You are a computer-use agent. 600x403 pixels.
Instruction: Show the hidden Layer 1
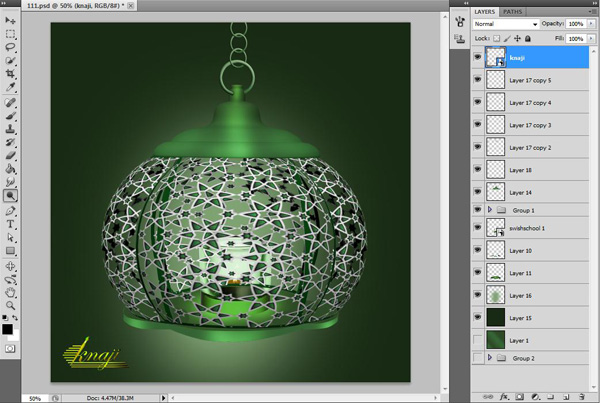pyautogui.click(x=477, y=342)
